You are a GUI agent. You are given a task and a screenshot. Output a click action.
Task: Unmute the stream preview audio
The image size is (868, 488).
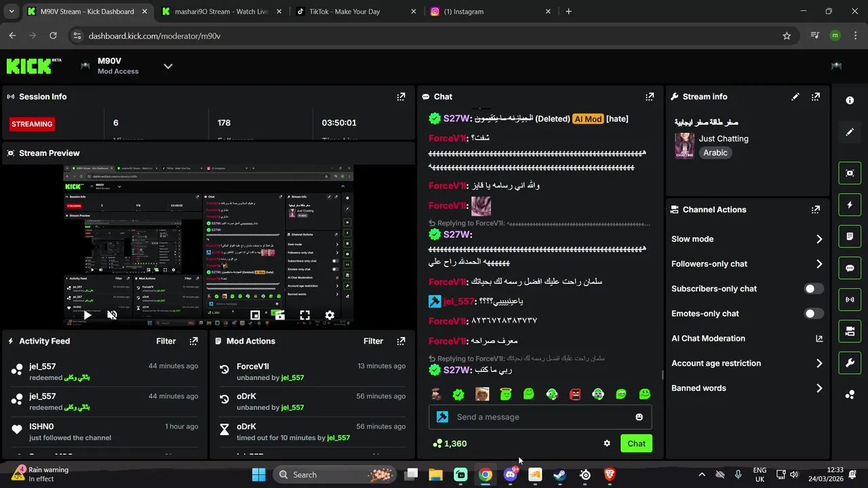click(113, 315)
